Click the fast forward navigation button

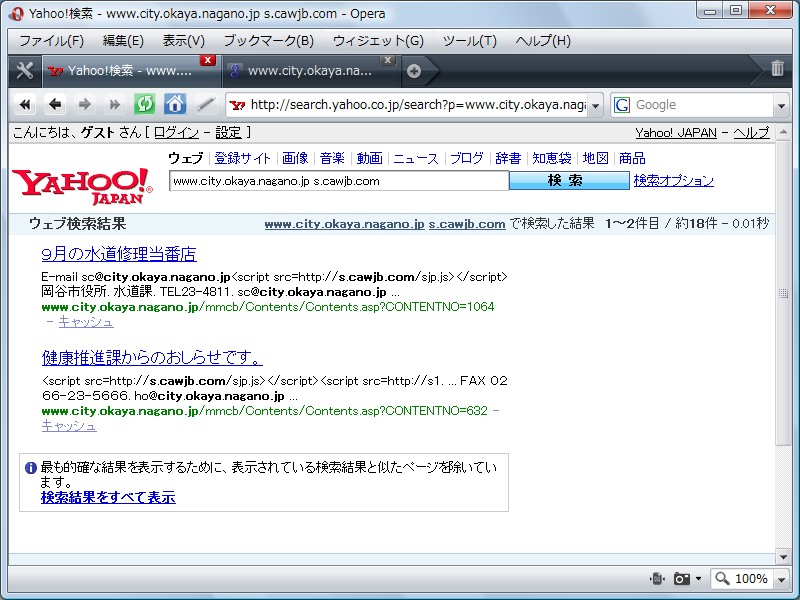click(x=114, y=105)
